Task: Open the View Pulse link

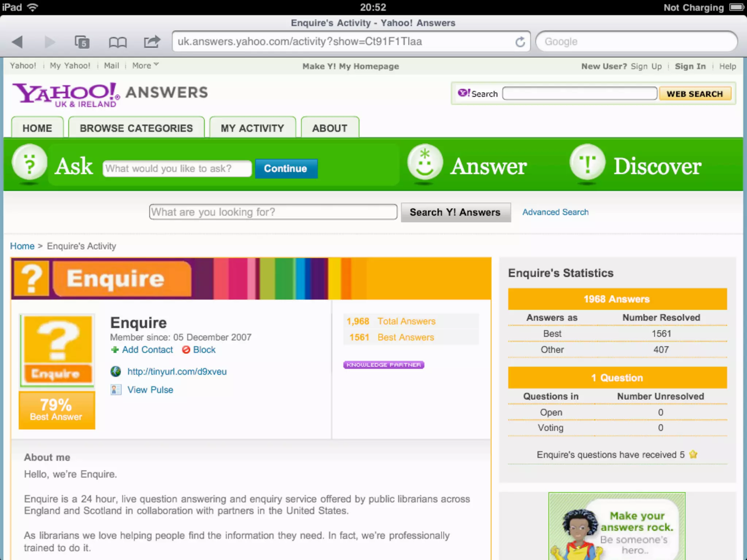Action: click(x=150, y=390)
